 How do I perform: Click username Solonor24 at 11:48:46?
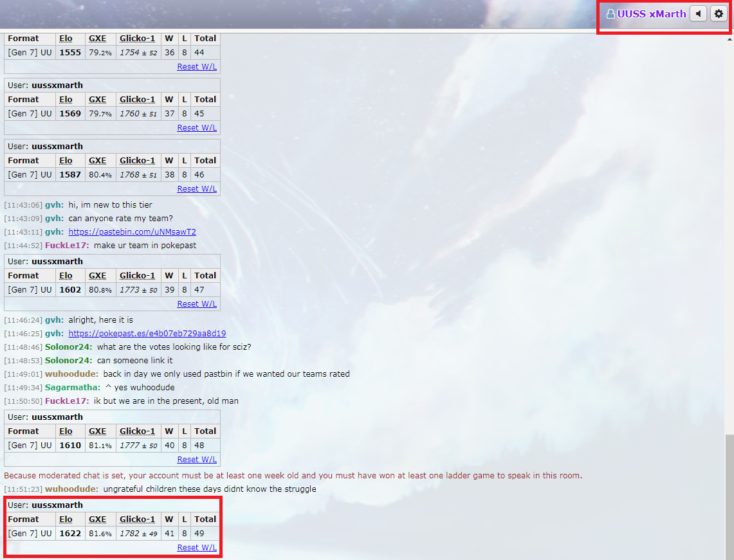(68, 347)
